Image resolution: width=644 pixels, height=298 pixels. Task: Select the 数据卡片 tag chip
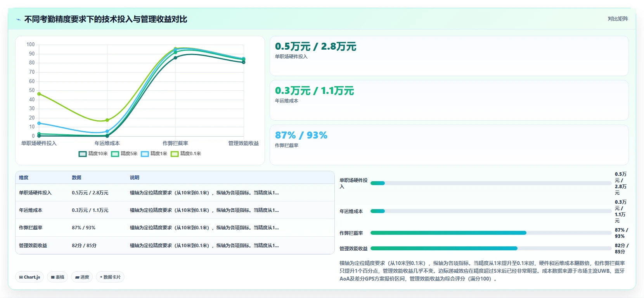(x=110, y=277)
